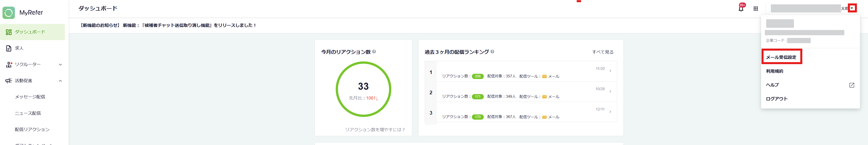The width and height of the screenshot is (868, 145).
Task: Choose ログアウト in the account menu
Action: 777,99
